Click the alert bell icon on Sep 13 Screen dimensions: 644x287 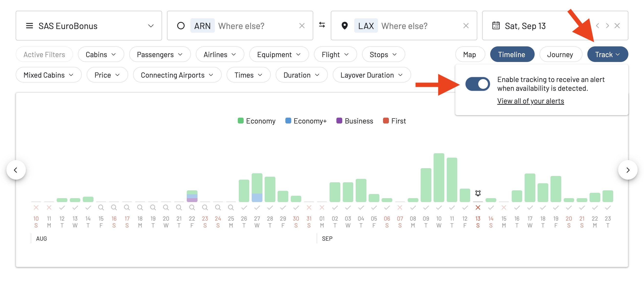(478, 193)
